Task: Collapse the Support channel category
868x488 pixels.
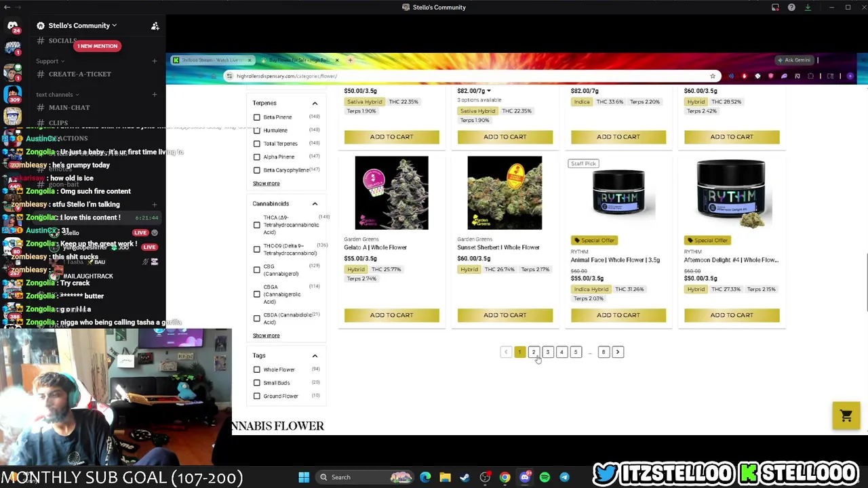Action: (x=50, y=61)
